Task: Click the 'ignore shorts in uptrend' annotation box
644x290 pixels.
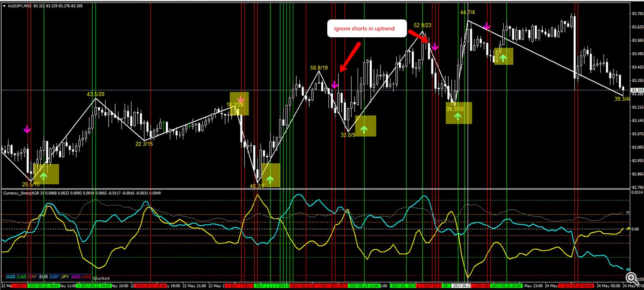Action: point(367,28)
